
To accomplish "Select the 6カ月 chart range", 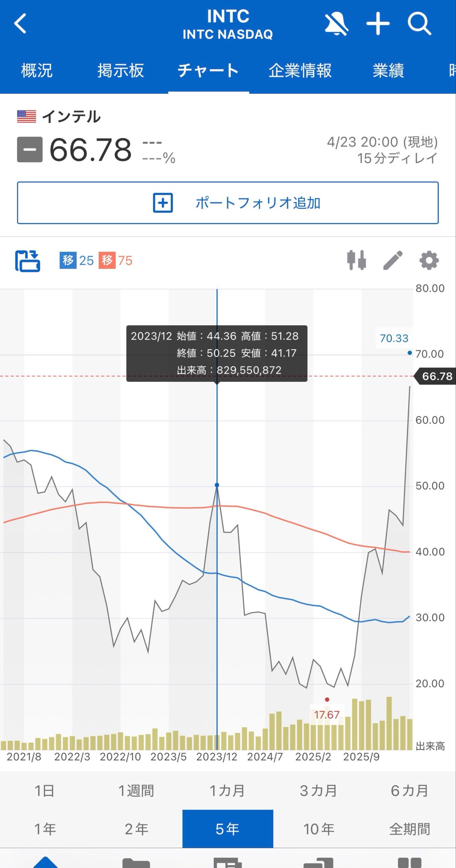I will (409, 791).
